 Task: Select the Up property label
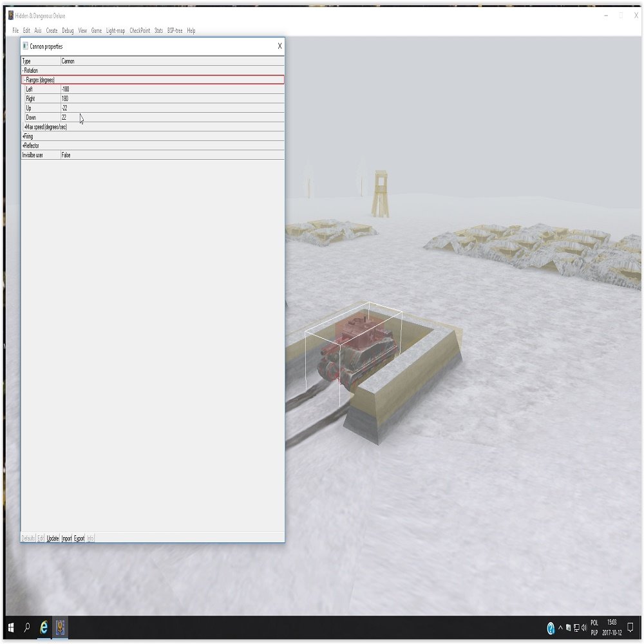28,108
